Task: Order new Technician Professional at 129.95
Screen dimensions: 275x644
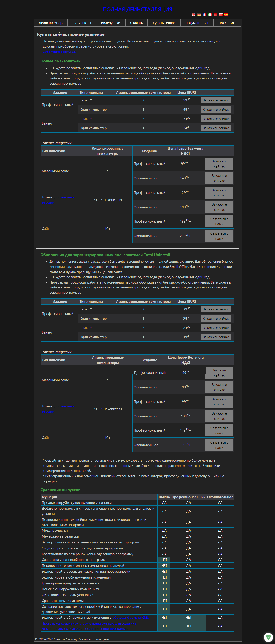Action: click(219, 193)
